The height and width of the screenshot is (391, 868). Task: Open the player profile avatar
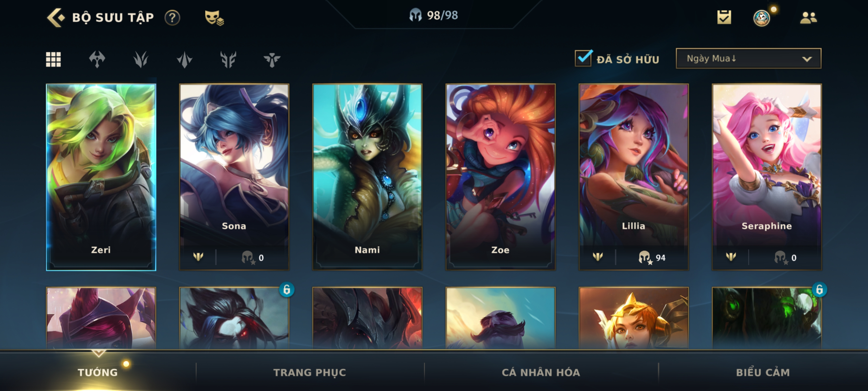(761, 18)
